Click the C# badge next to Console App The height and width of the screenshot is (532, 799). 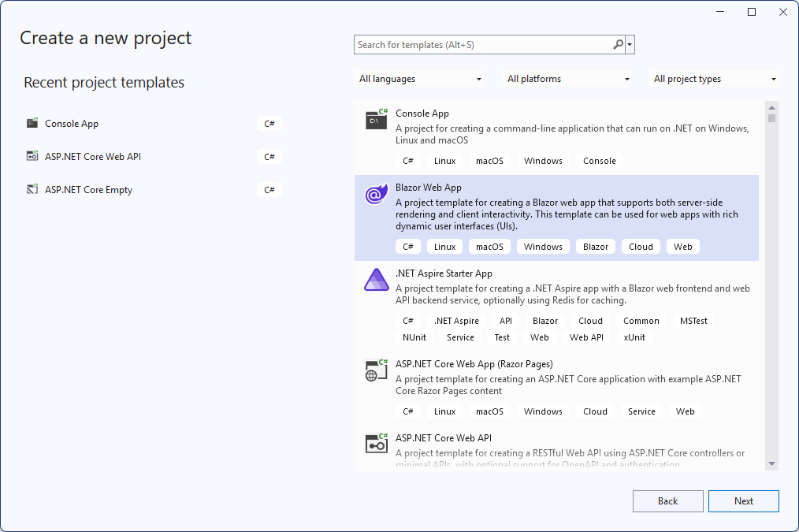click(269, 123)
